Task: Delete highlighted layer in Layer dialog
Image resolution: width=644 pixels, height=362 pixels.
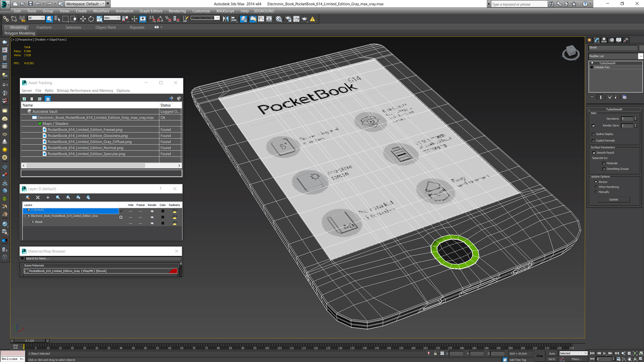Action: pos(38,197)
